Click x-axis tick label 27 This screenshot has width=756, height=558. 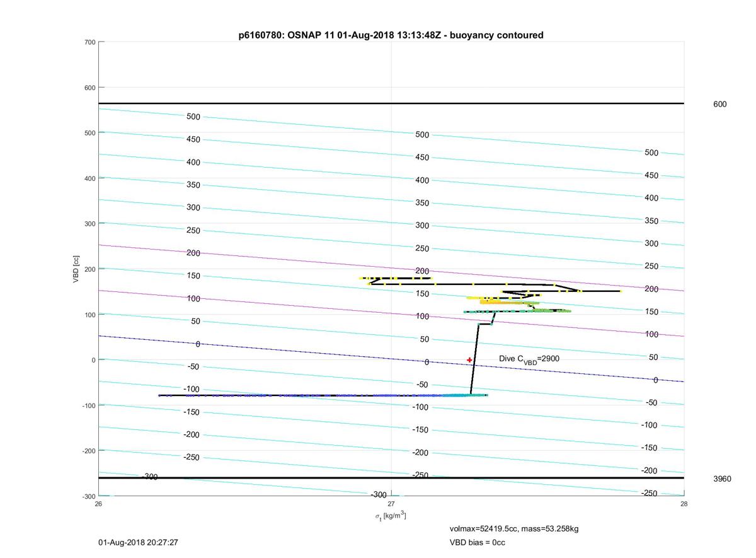[391, 504]
